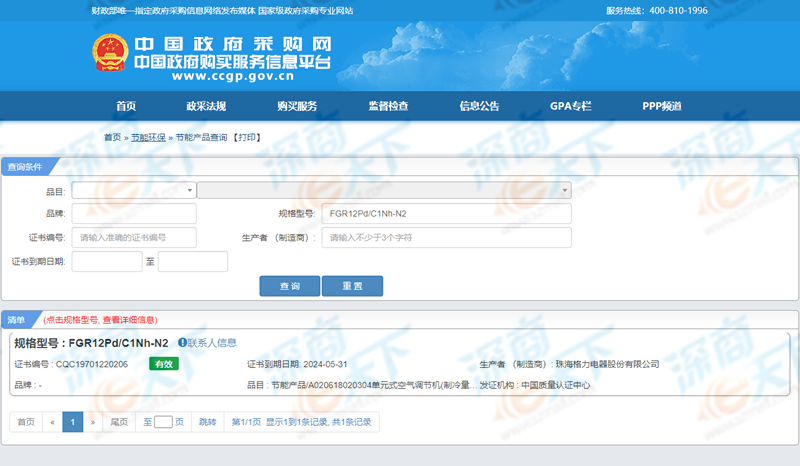Select the 信息公告 menu item
This screenshot has width=800, height=466.
[x=479, y=106]
